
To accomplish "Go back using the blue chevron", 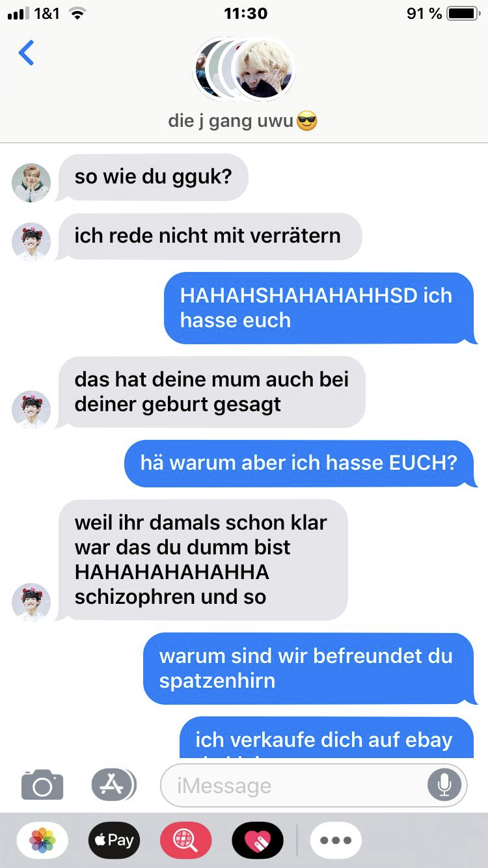I will pos(26,53).
